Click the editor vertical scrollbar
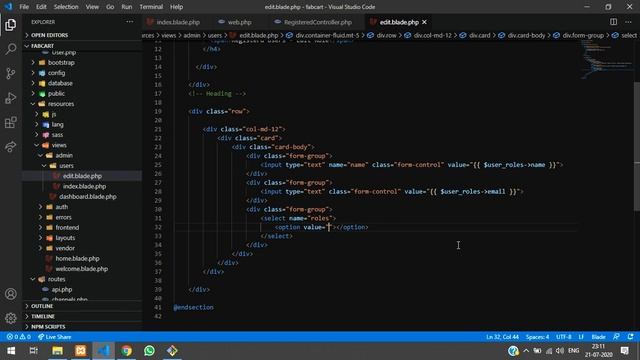 [x=637, y=146]
